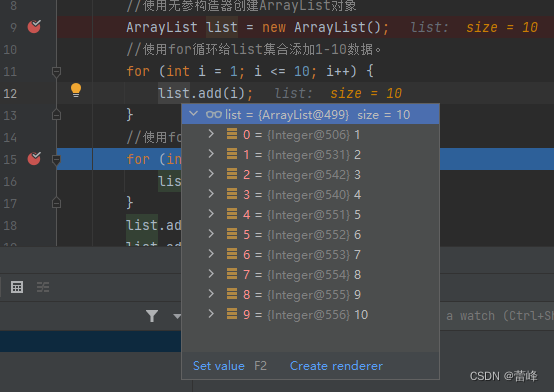
Task: Open the calculator evaluate expression icon
Action: tap(17, 287)
